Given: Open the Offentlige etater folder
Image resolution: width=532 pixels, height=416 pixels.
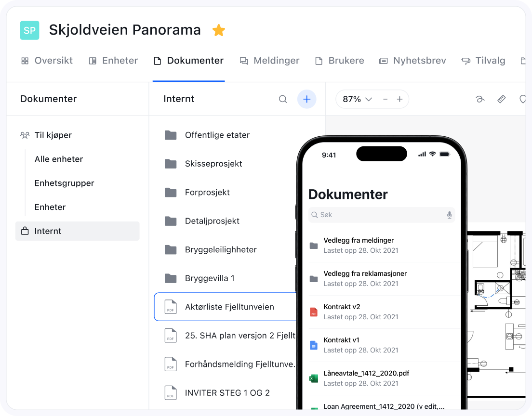Looking at the screenshot, I should pyautogui.click(x=217, y=135).
